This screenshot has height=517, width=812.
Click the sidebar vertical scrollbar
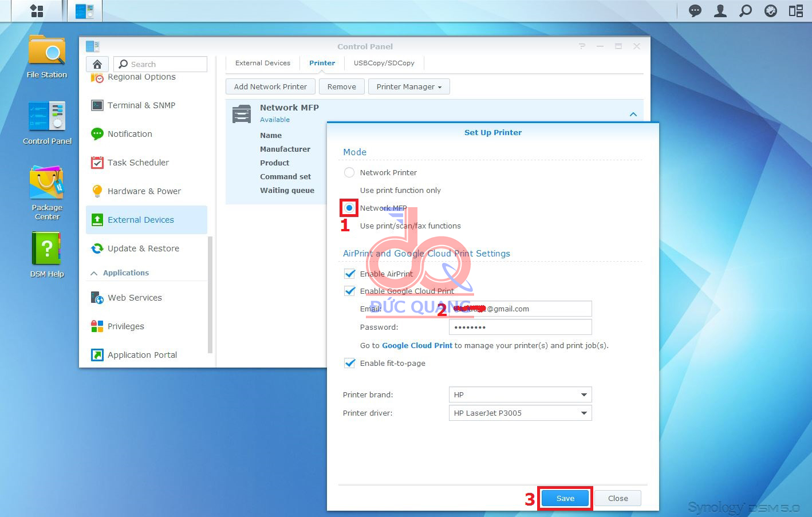point(210,294)
